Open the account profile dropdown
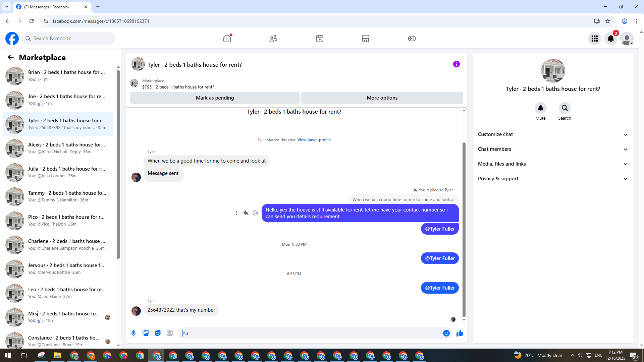Viewport: 644px width, 362px height. (627, 39)
